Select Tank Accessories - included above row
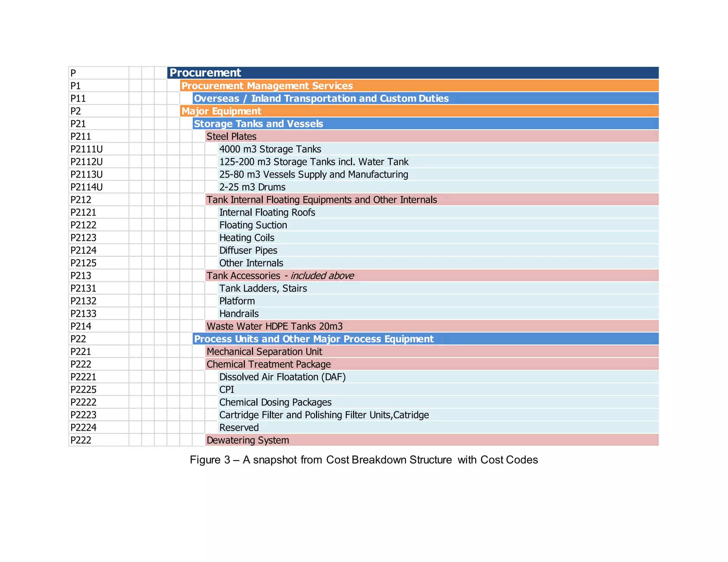 tap(432, 276)
